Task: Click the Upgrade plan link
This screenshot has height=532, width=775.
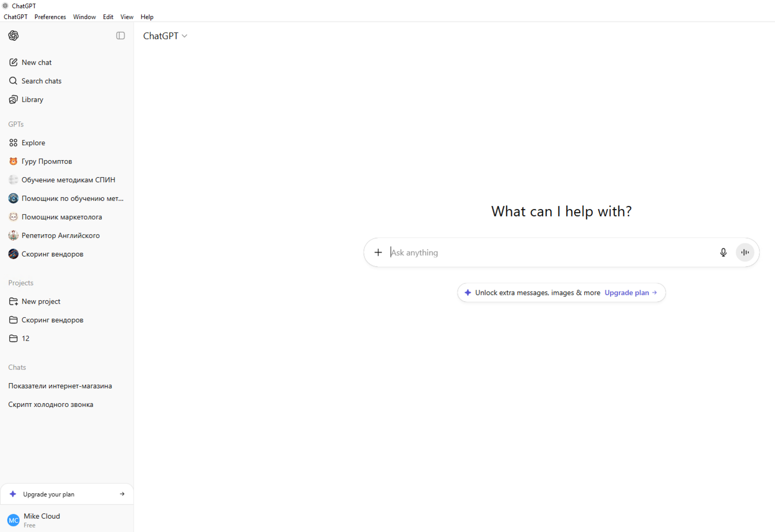Action: coord(626,292)
